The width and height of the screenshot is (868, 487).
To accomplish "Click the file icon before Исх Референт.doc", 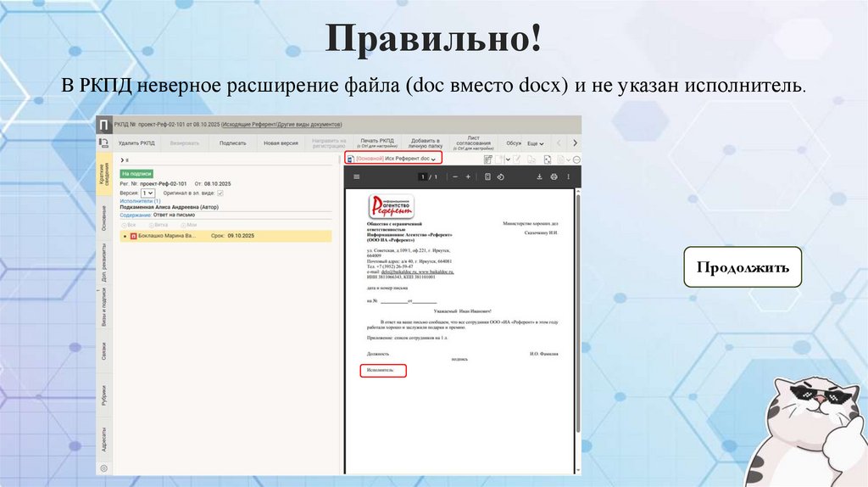I will tap(350, 159).
